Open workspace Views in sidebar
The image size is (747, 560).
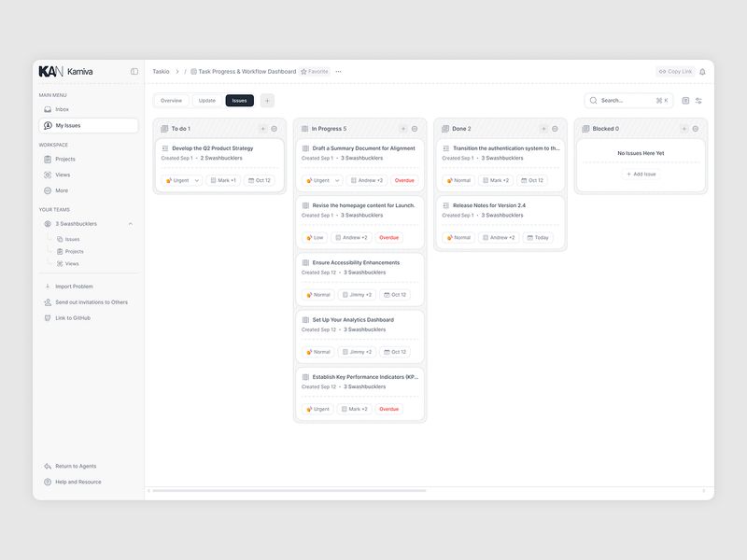(89, 175)
